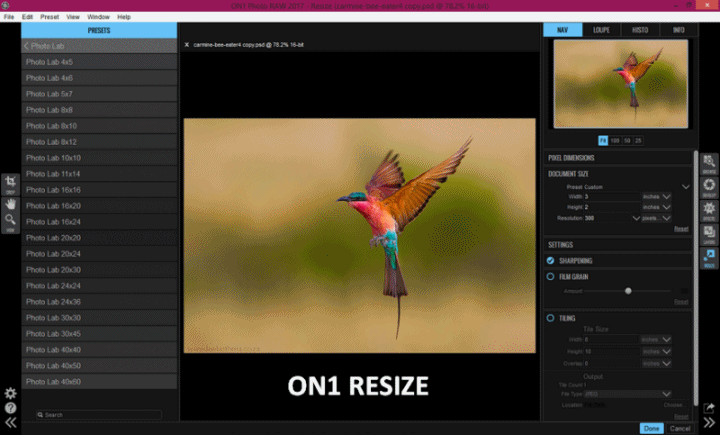The height and width of the screenshot is (435, 720).
Task: Switch to the NAV tab
Action: point(562,30)
